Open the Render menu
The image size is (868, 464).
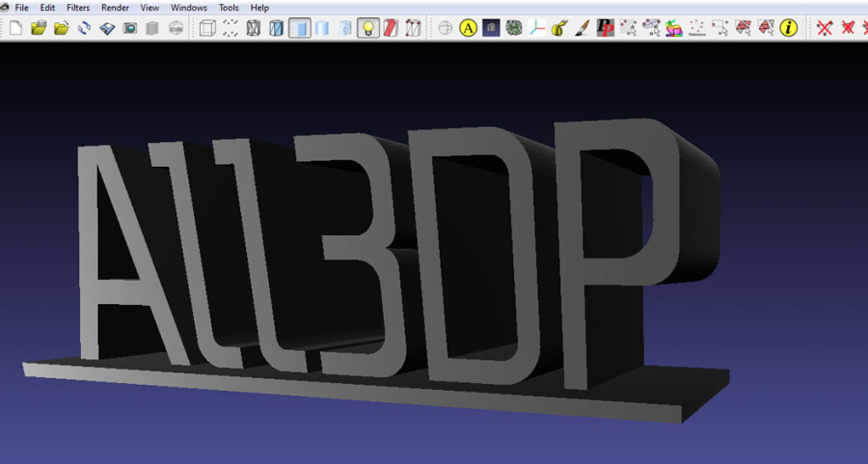point(115,8)
